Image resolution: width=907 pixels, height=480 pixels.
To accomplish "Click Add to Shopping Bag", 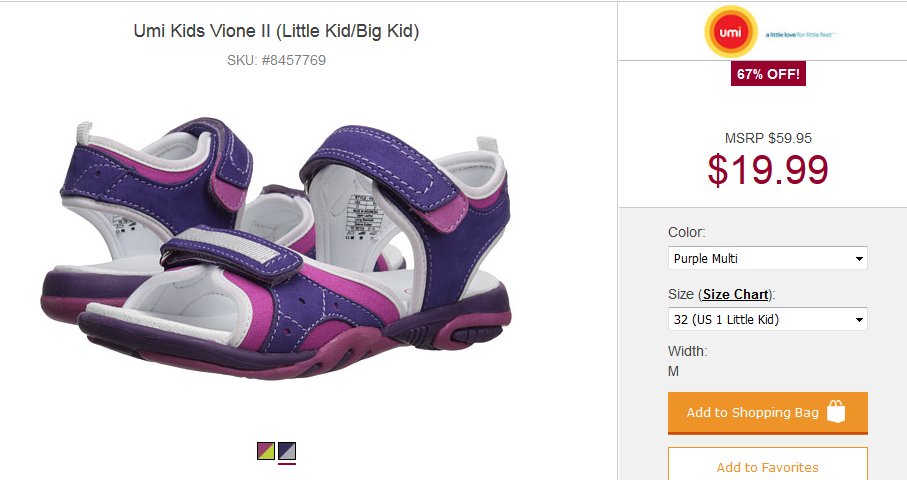I will pyautogui.click(x=768, y=413).
